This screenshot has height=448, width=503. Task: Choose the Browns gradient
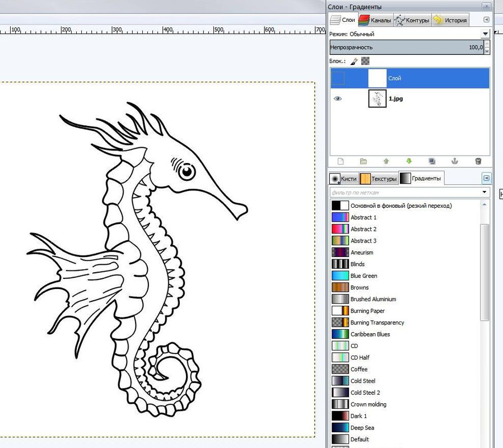pyautogui.click(x=406, y=287)
